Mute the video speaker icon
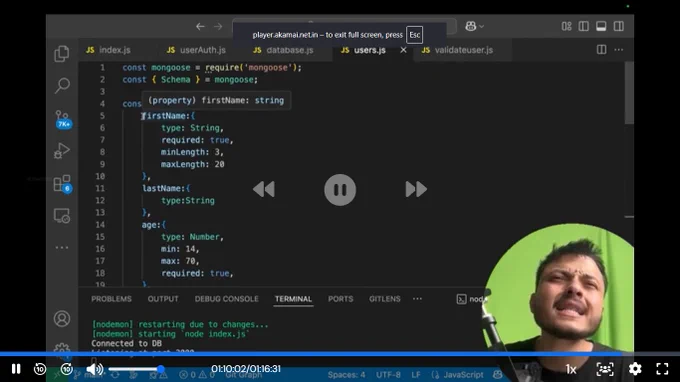The height and width of the screenshot is (382, 680). click(x=94, y=369)
